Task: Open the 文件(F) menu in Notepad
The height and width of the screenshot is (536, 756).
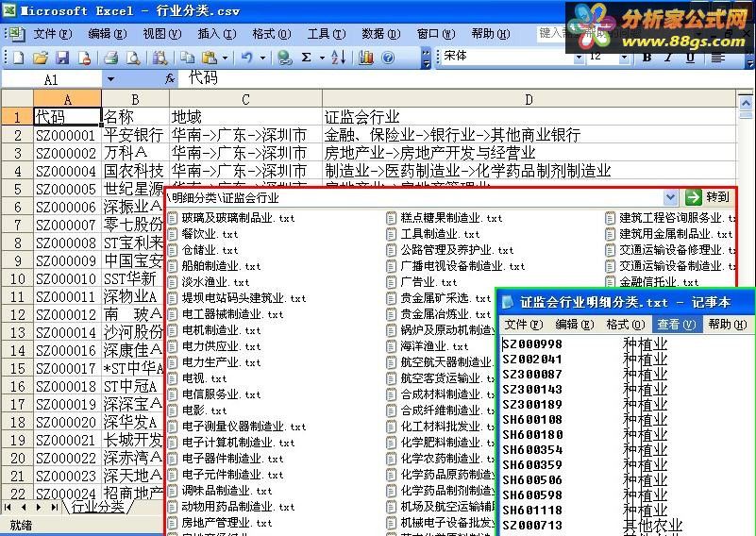Action: [523, 324]
